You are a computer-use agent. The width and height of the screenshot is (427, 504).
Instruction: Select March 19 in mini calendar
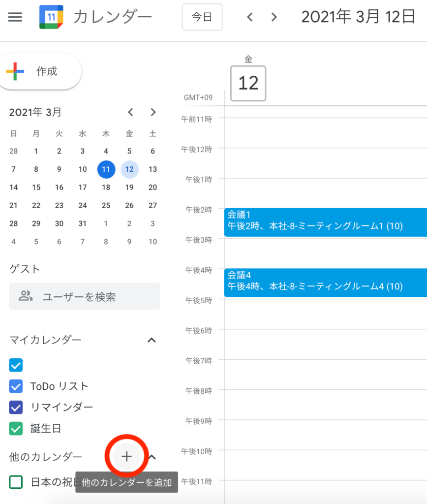[x=129, y=188]
